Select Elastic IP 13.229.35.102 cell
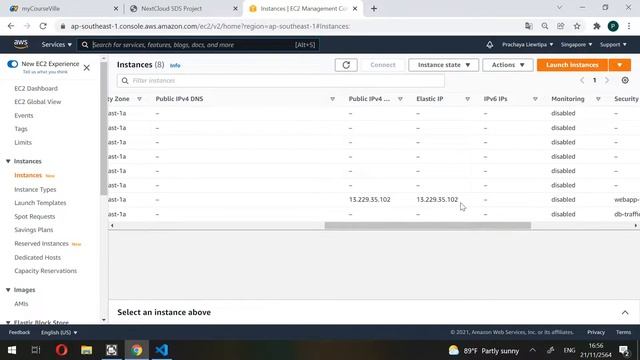The width and height of the screenshot is (640, 360). click(437, 200)
